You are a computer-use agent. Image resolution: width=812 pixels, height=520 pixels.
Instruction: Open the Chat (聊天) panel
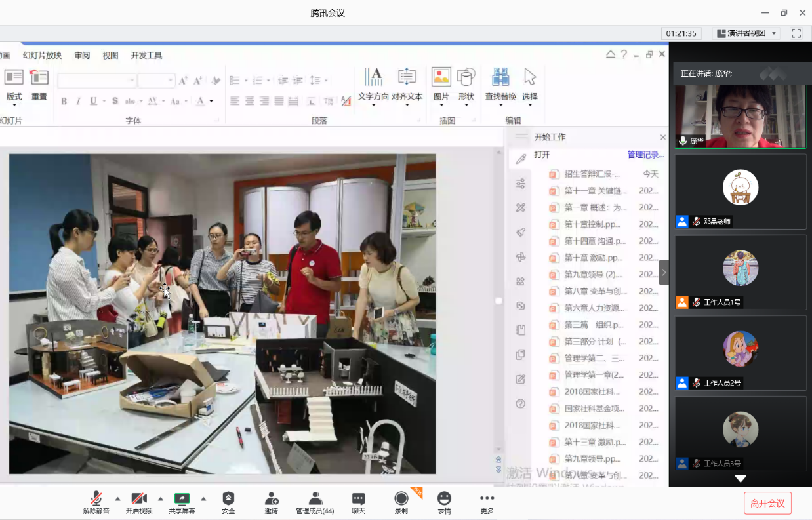(x=358, y=499)
